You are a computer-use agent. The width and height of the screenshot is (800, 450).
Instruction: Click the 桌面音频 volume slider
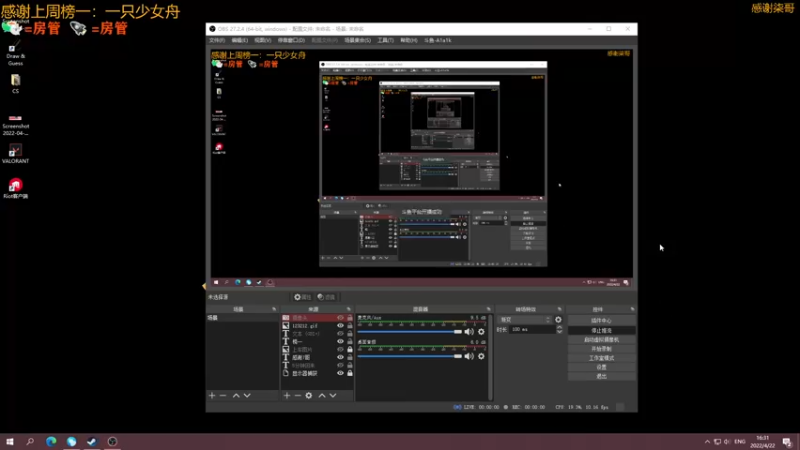coord(410,356)
